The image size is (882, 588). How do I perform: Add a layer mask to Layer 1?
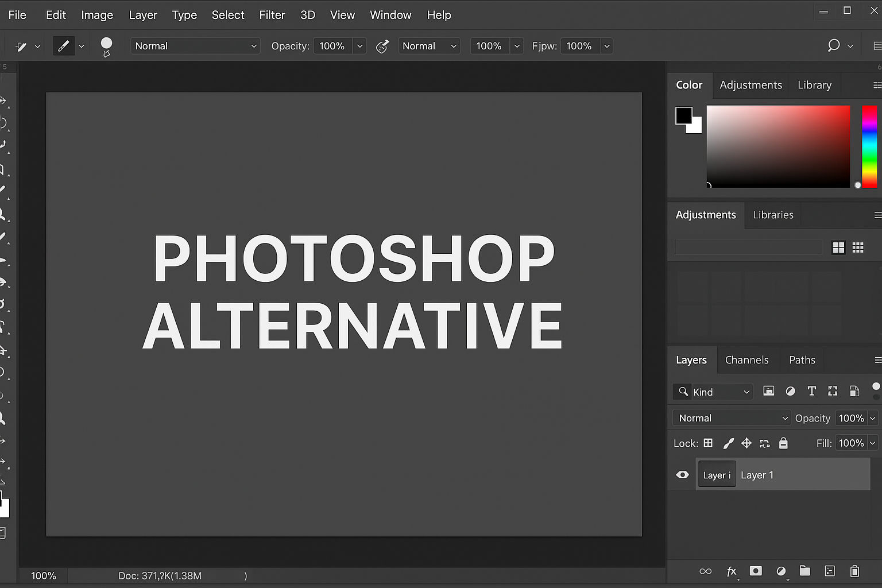756,571
